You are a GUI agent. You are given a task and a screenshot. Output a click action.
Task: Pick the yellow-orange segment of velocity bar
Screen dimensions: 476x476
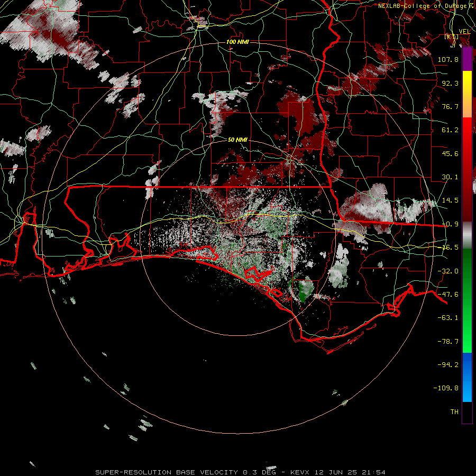[x=467, y=94]
